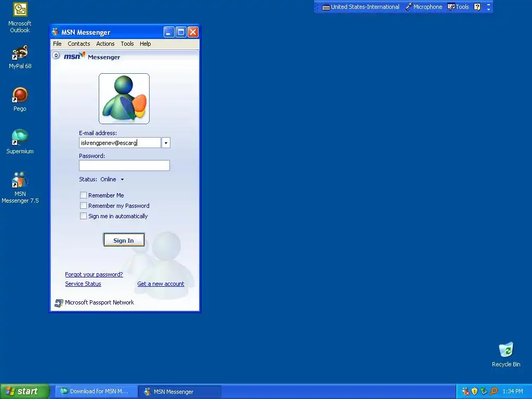Open the Status Online dropdown
This screenshot has height=399, width=532.
112,179
